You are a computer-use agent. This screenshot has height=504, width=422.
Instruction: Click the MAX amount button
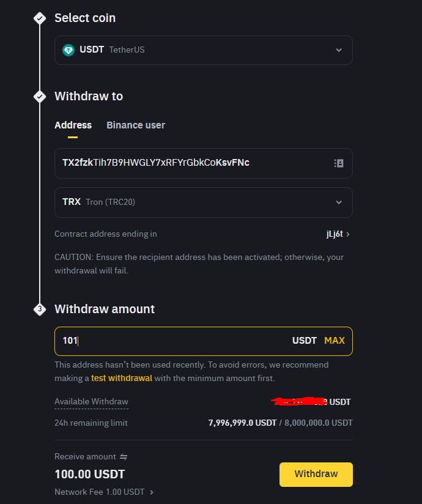coord(335,341)
